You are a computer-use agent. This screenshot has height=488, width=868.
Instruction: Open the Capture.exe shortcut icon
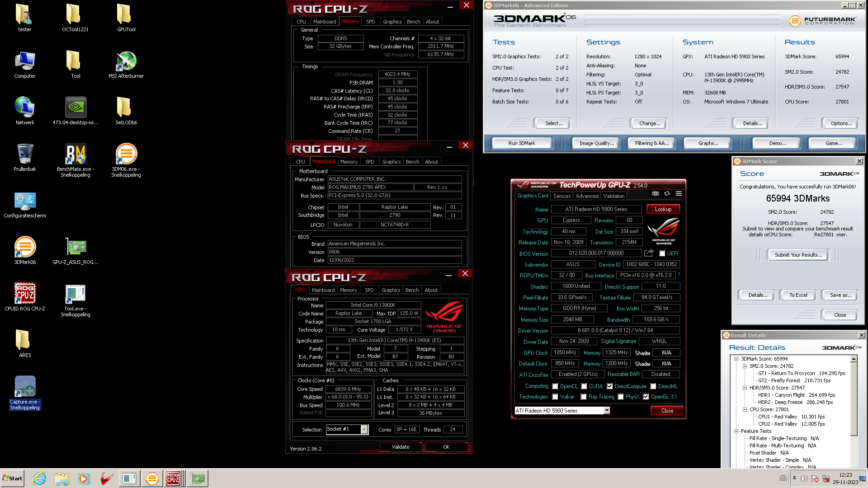click(25, 393)
